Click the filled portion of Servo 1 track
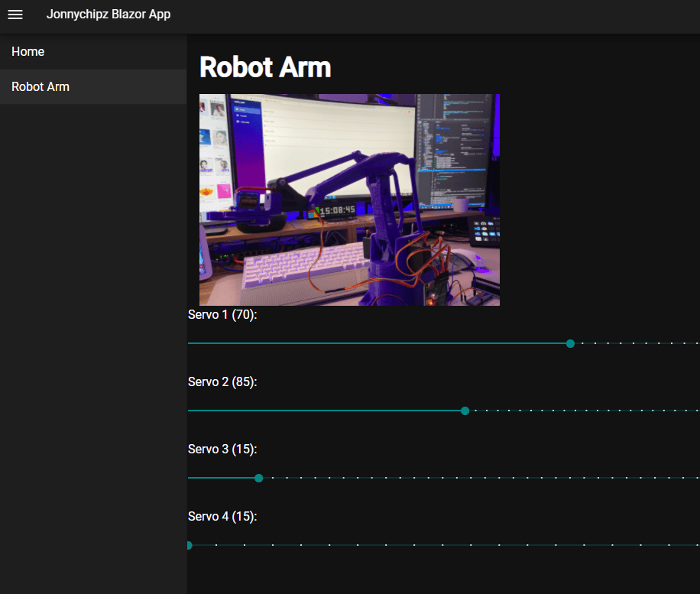700x594 pixels. pos(377,343)
